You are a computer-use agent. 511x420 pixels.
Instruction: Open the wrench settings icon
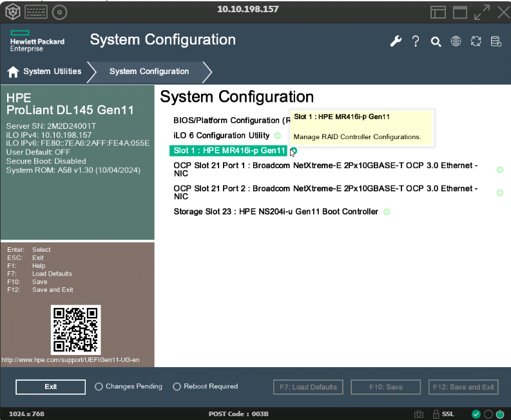coord(396,41)
